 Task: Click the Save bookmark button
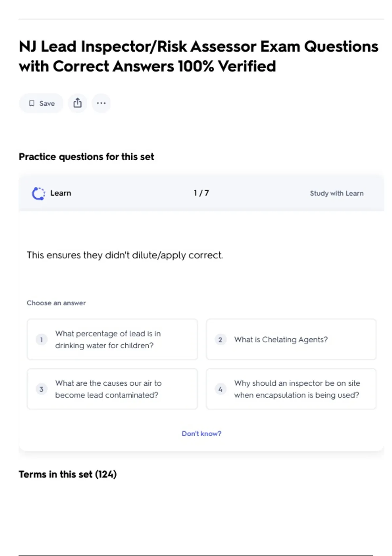point(41,103)
